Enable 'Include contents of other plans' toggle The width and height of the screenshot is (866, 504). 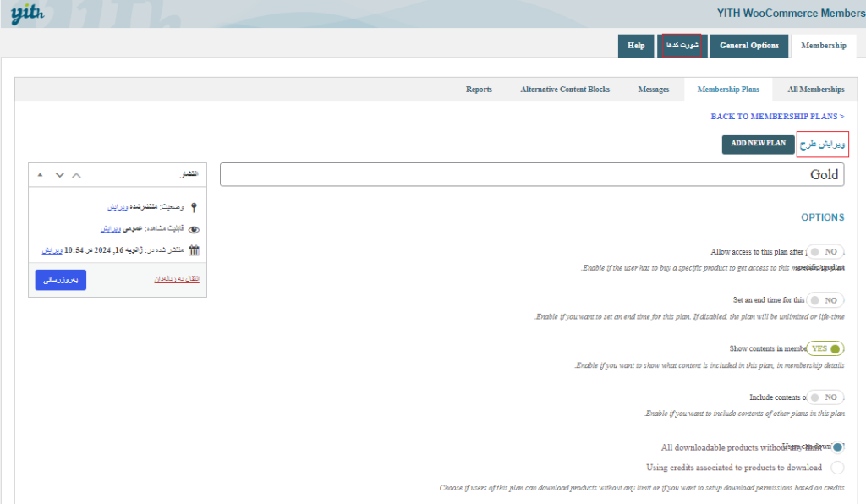825,397
